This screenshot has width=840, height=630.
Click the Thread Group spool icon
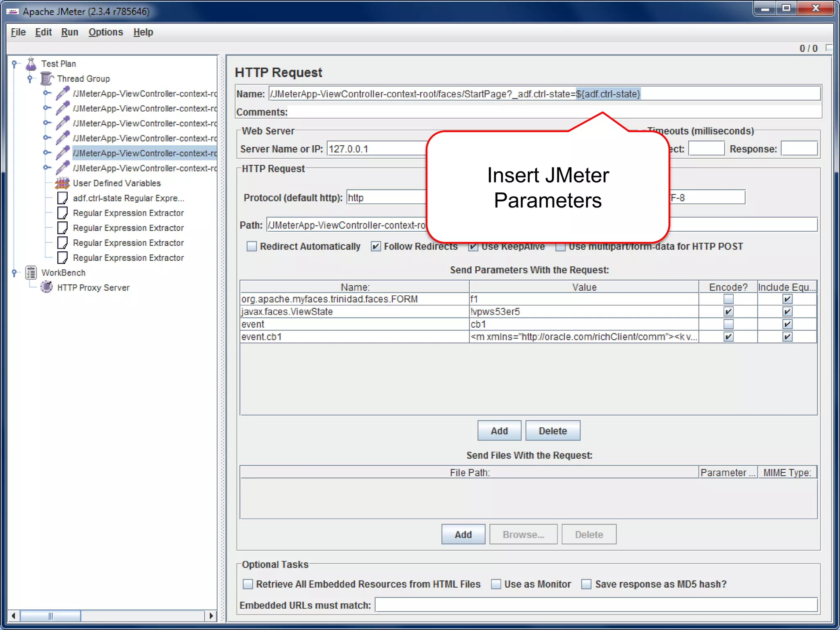point(47,78)
